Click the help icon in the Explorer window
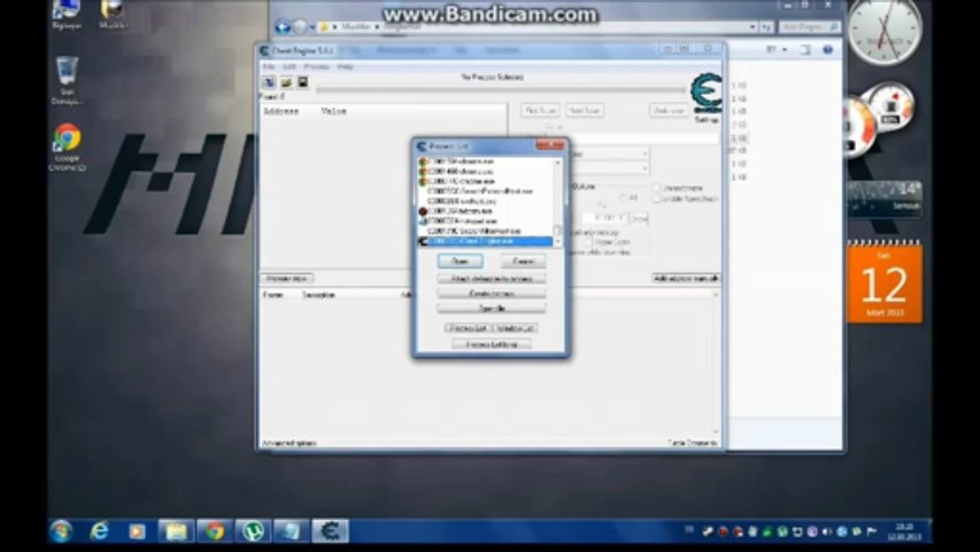This screenshot has height=552, width=980. [x=828, y=50]
